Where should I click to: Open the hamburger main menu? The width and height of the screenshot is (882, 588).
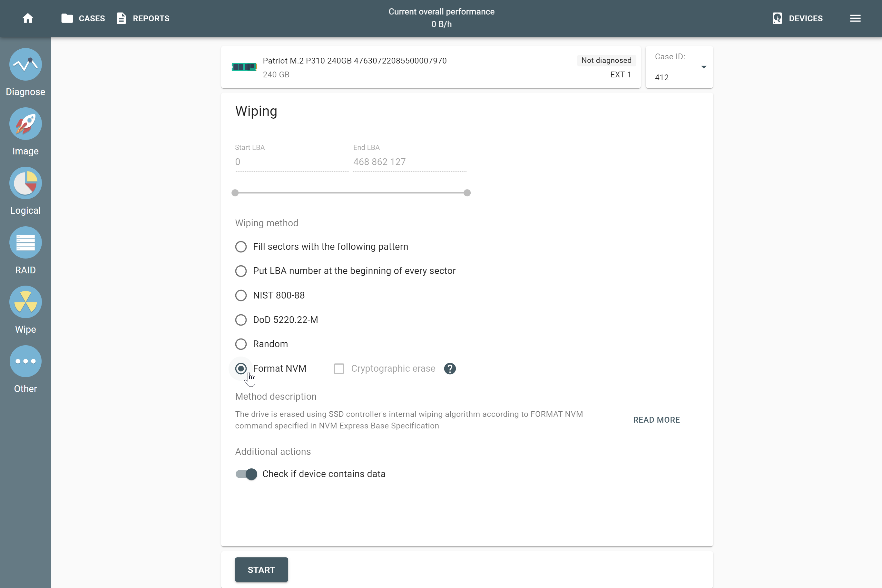click(855, 18)
